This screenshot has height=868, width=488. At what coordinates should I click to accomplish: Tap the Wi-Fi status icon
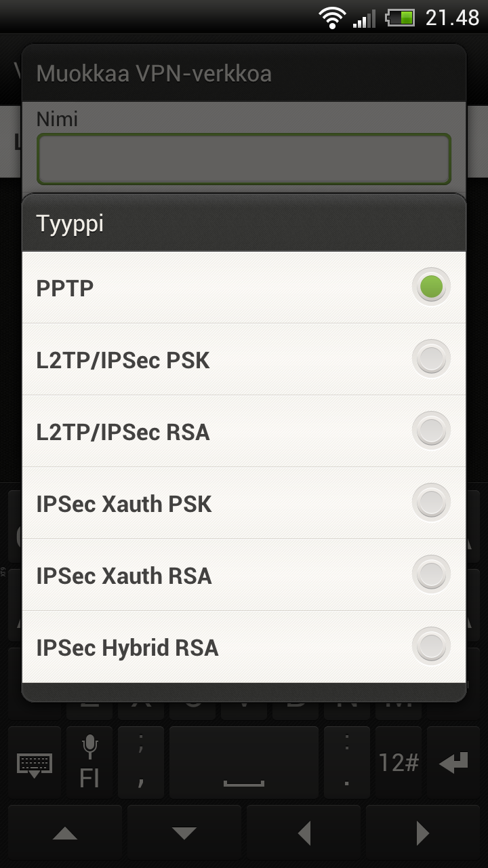click(332, 18)
